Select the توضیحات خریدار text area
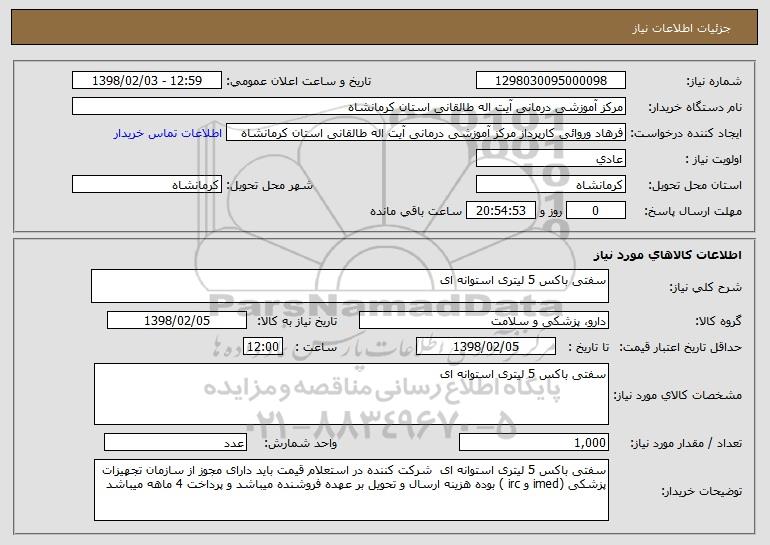The width and height of the screenshot is (770, 545). pos(351,490)
